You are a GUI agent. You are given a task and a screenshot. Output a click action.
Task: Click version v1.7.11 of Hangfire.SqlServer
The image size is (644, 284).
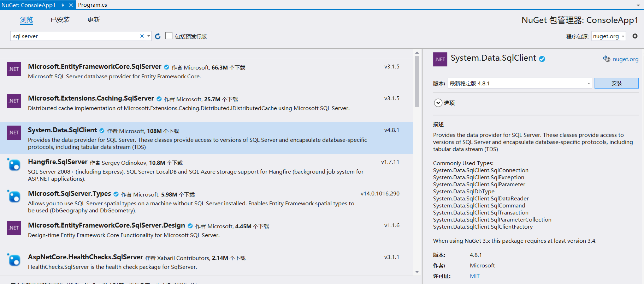click(x=390, y=162)
